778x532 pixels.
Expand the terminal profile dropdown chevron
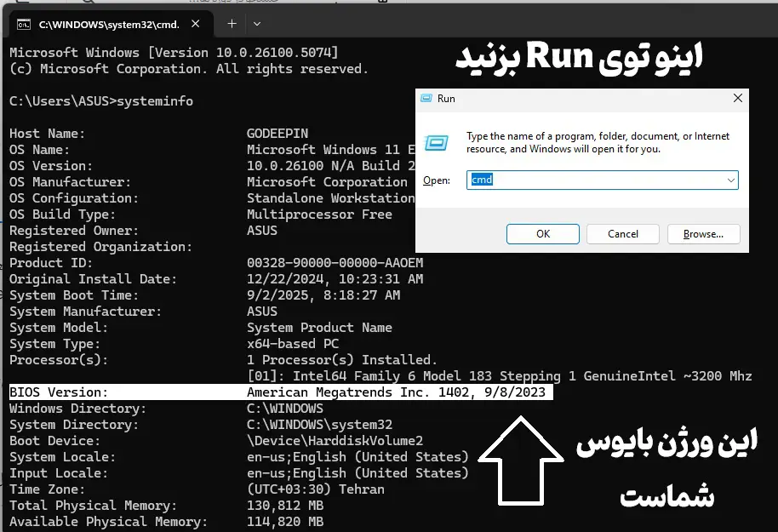click(x=257, y=24)
